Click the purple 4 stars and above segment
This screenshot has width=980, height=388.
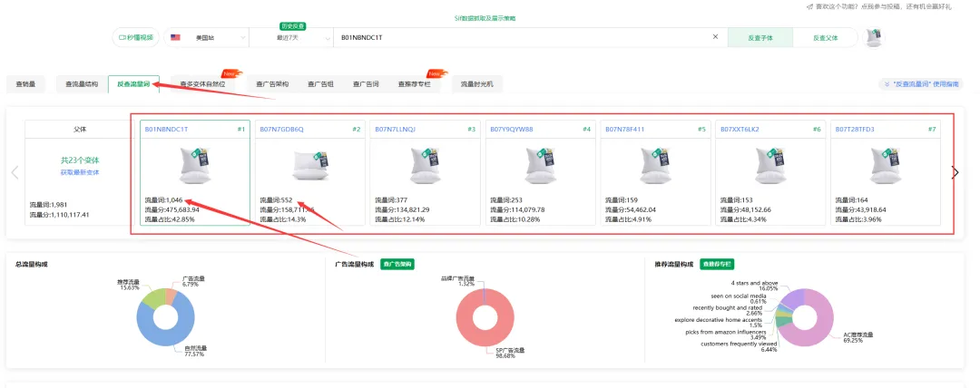[791, 298]
